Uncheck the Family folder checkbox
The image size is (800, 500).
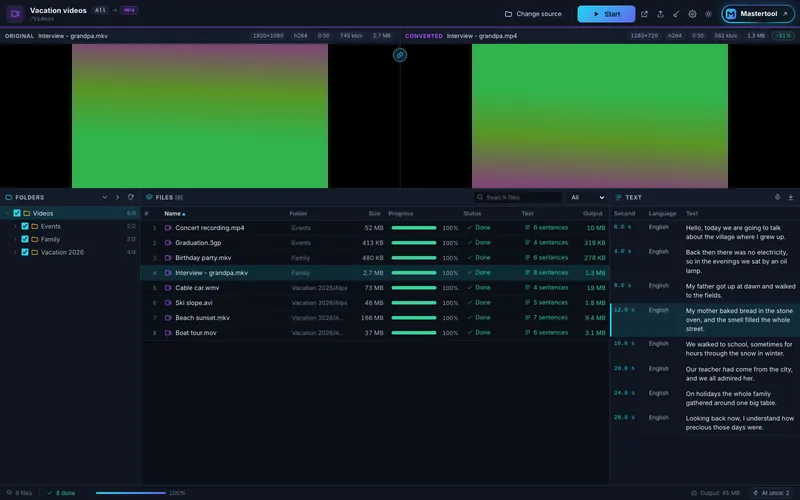pyautogui.click(x=24, y=239)
